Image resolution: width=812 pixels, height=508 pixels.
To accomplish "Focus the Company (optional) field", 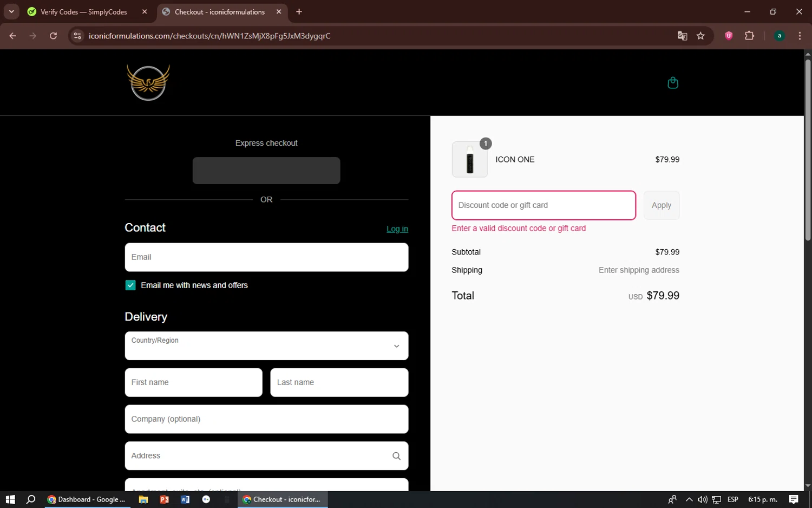I will tap(266, 419).
